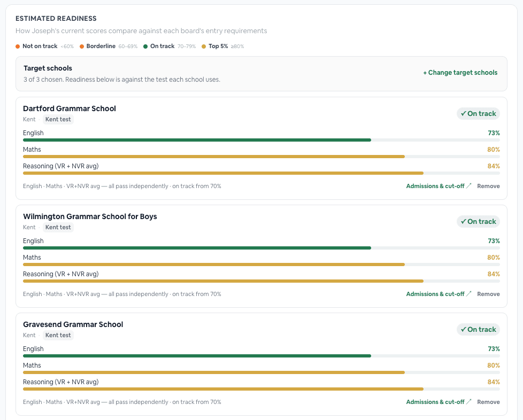Click Dartford Grammar Maths progress bar
The width and height of the screenshot is (523, 420).
click(261, 157)
